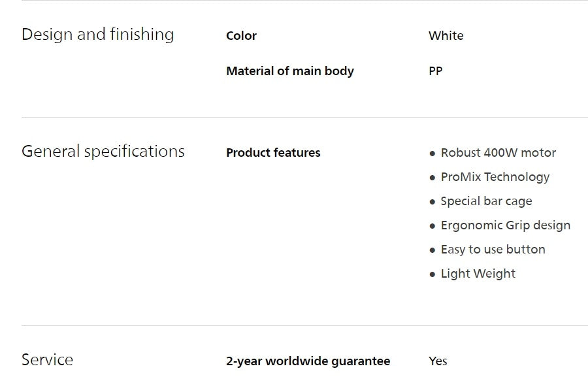Screen dimensions: 588x392
Task: Click the "General specifications" section heading
Action: (103, 152)
